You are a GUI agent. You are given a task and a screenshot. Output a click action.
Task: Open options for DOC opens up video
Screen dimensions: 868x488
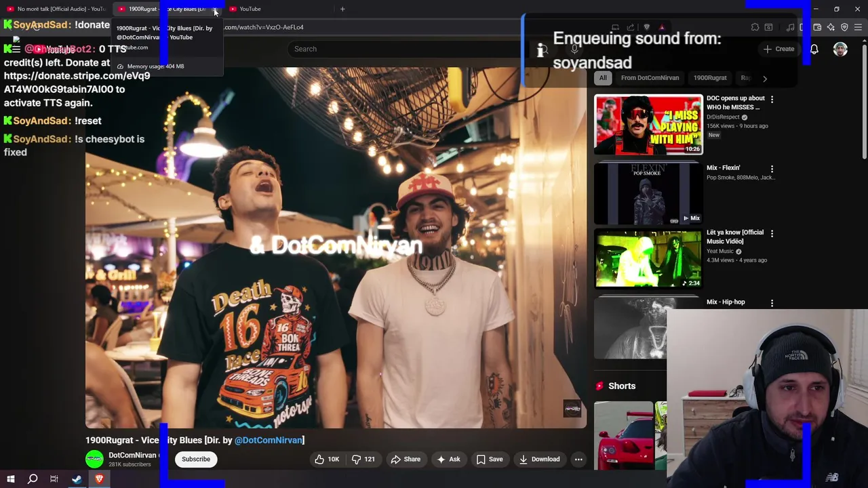point(772,99)
